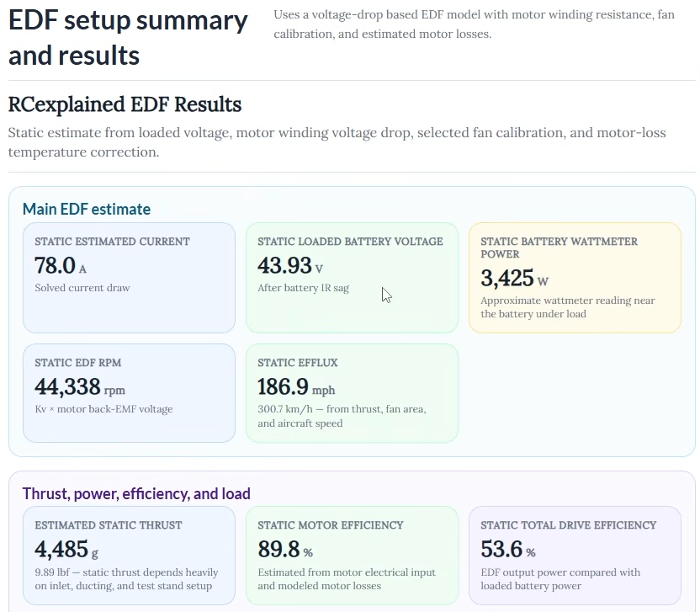700x612 pixels.
Task: Click the 'EDF setup summary and results' heading
Action: (128, 38)
